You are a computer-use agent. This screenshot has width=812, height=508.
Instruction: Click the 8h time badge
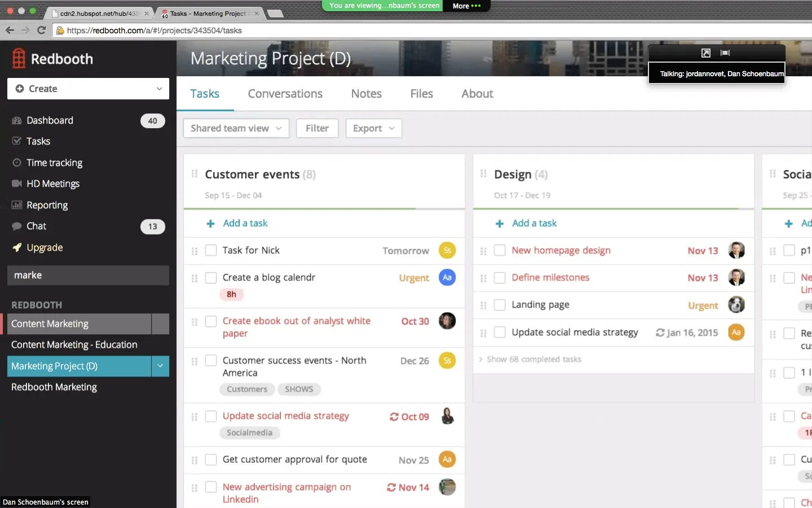pyautogui.click(x=231, y=295)
